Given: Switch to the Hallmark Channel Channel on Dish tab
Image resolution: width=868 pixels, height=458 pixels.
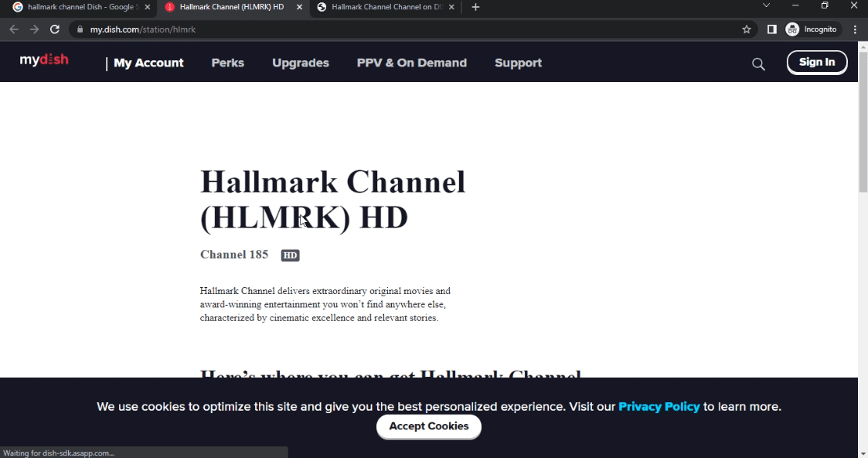Looking at the screenshot, I should click(386, 7).
